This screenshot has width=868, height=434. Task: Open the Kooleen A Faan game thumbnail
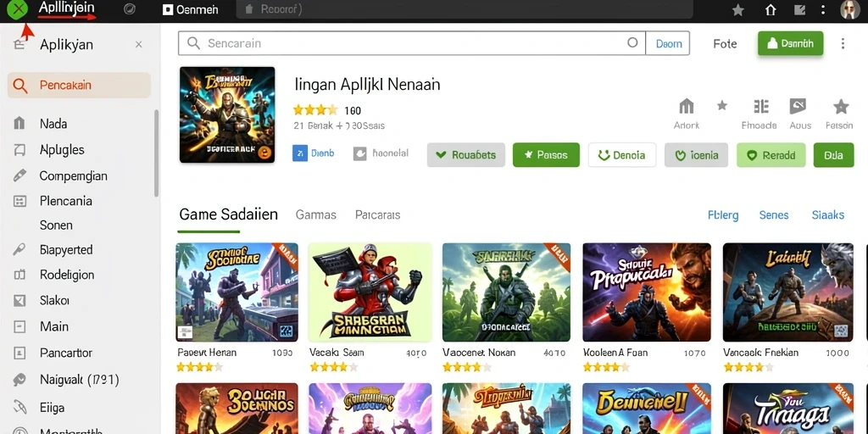[647, 292]
